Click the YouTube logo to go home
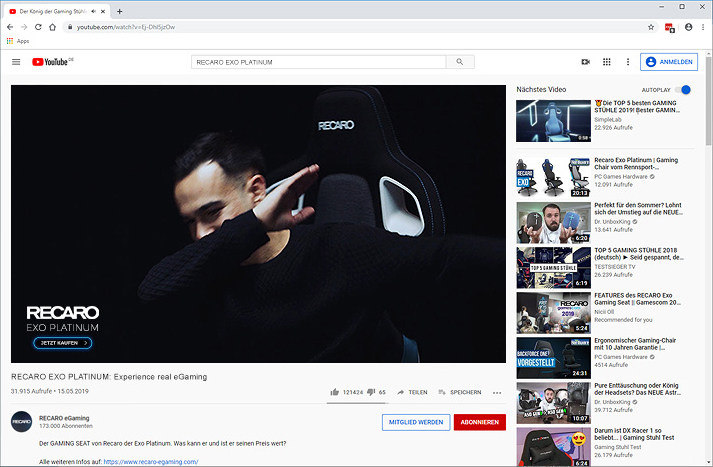Image resolution: width=713 pixels, height=467 pixels. point(52,62)
